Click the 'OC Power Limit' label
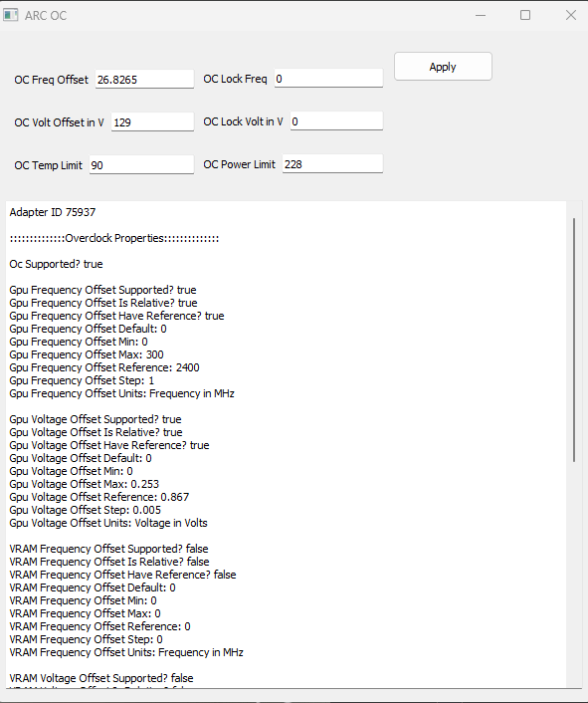The height and width of the screenshot is (703, 588). click(x=239, y=164)
